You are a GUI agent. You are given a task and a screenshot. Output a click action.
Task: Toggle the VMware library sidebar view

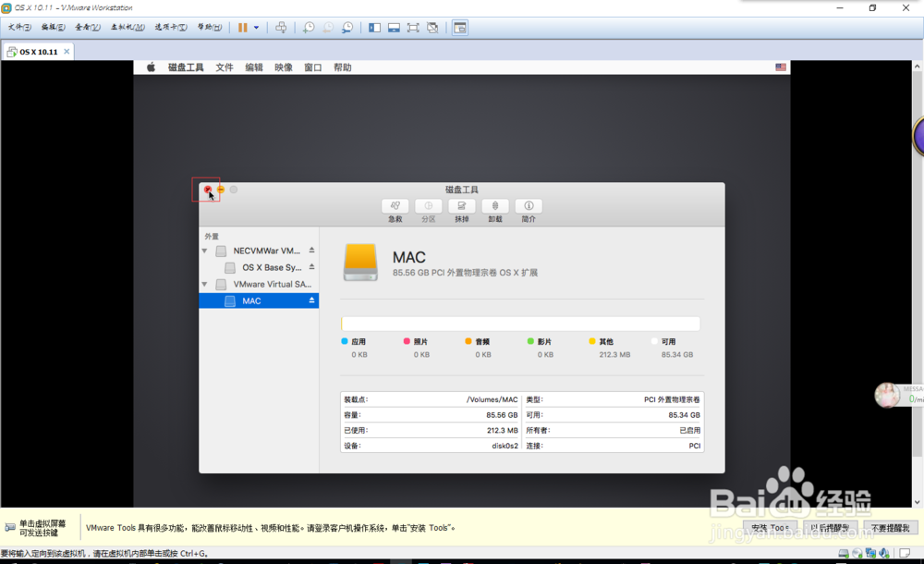click(374, 28)
